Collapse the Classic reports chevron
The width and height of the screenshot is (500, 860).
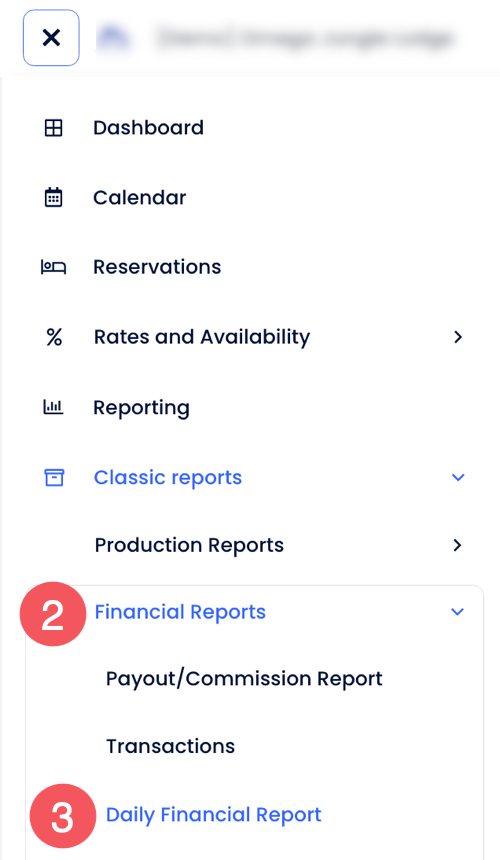click(x=458, y=477)
